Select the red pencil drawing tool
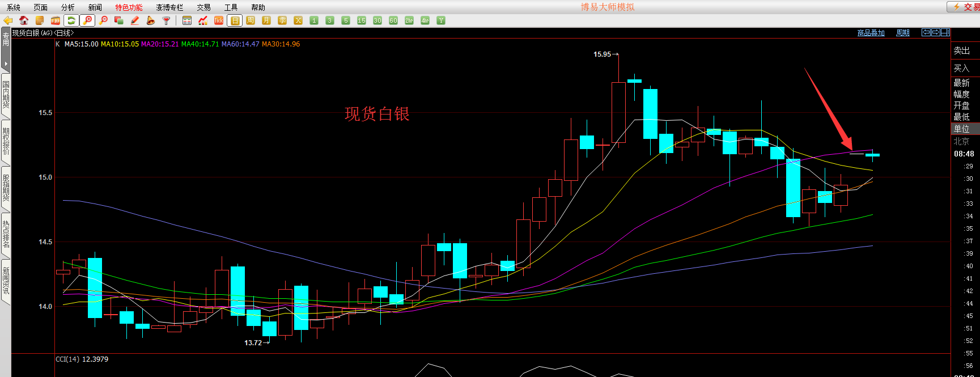The height and width of the screenshot is (377, 980). click(135, 20)
